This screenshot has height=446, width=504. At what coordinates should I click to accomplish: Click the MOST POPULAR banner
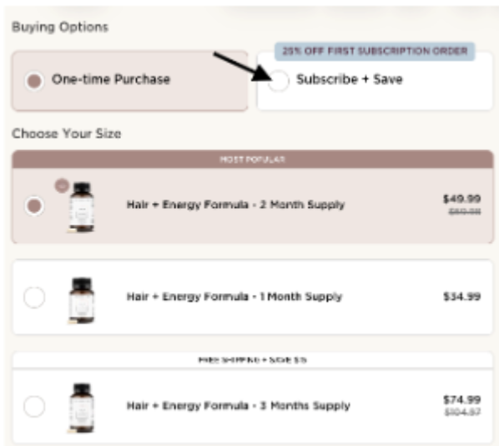(x=252, y=159)
